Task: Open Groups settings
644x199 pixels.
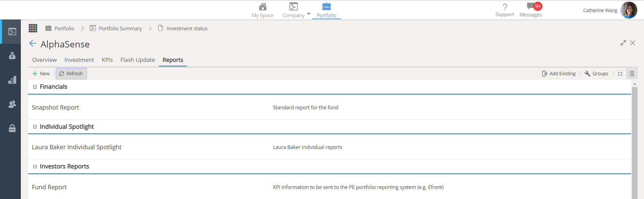Action: click(596, 74)
